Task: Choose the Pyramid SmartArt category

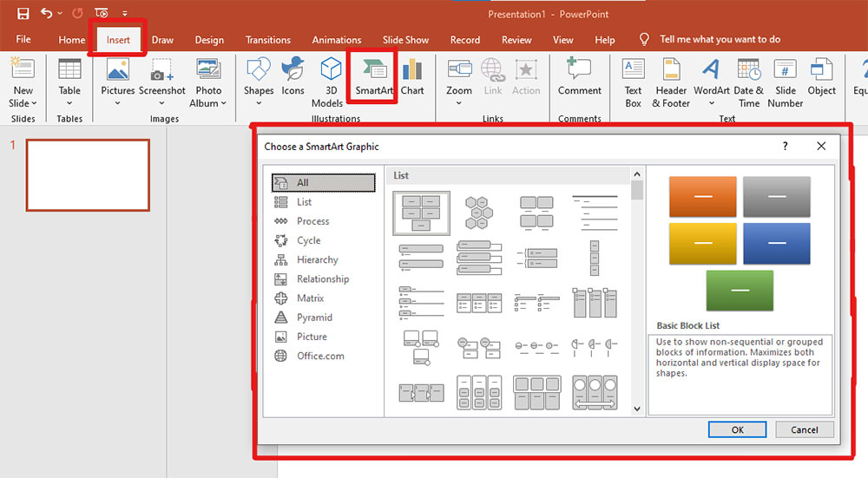Action: pyautogui.click(x=314, y=318)
